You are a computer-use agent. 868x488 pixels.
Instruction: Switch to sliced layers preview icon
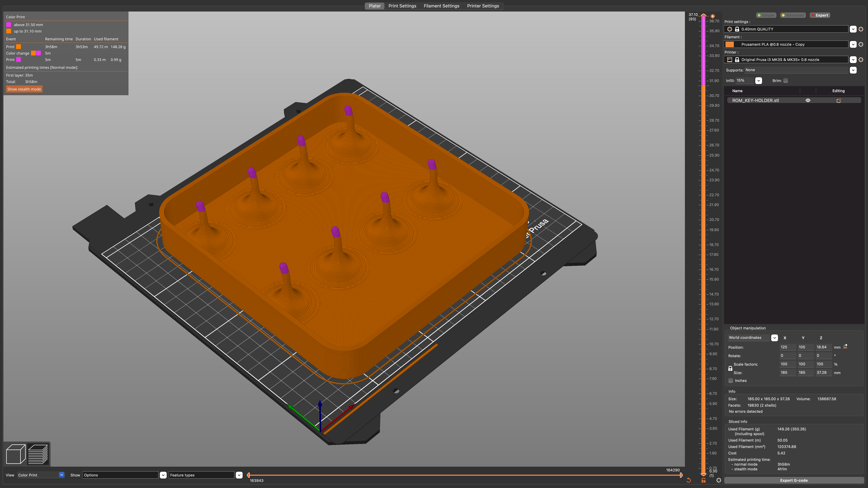pos(38,454)
